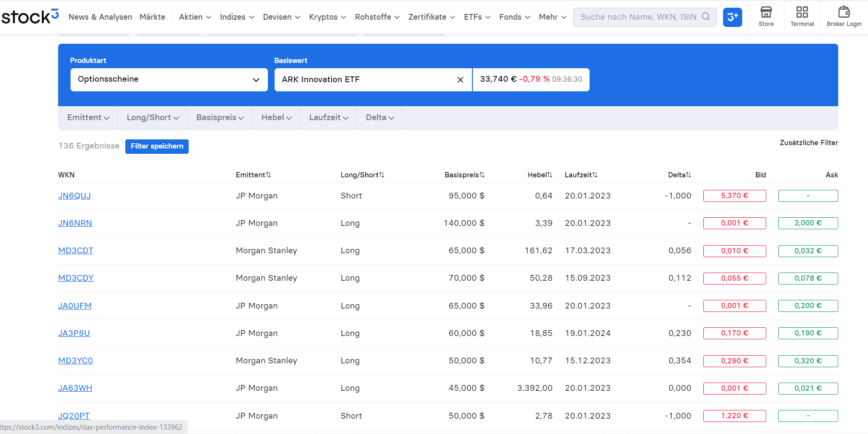The image size is (868, 434).
Task: Sort by Delta column arrows
Action: [x=688, y=175]
